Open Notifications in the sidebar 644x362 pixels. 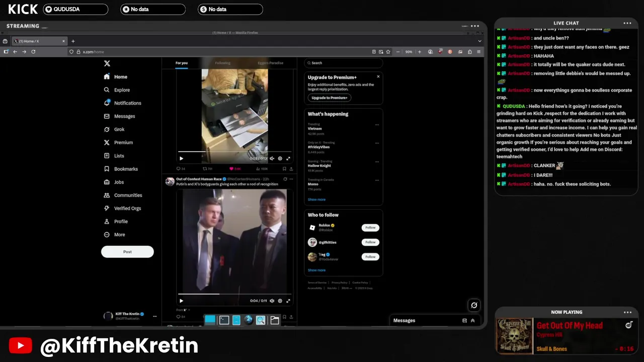click(x=122, y=103)
